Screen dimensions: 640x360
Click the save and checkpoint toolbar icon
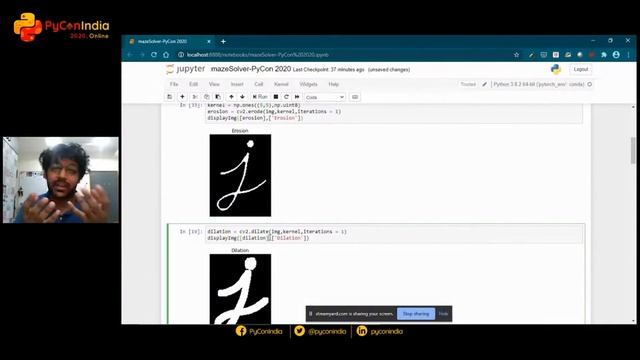pyautogui.click(x=169, y=97)
